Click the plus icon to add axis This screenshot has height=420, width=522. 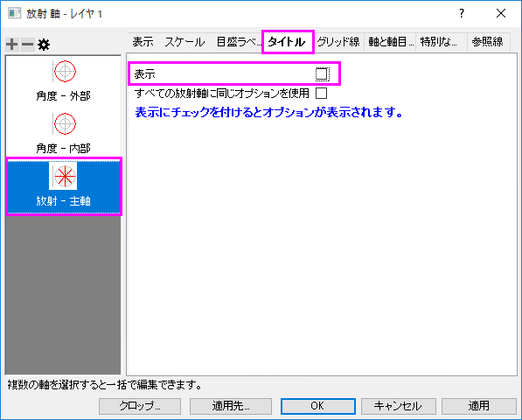click(12, 44)
